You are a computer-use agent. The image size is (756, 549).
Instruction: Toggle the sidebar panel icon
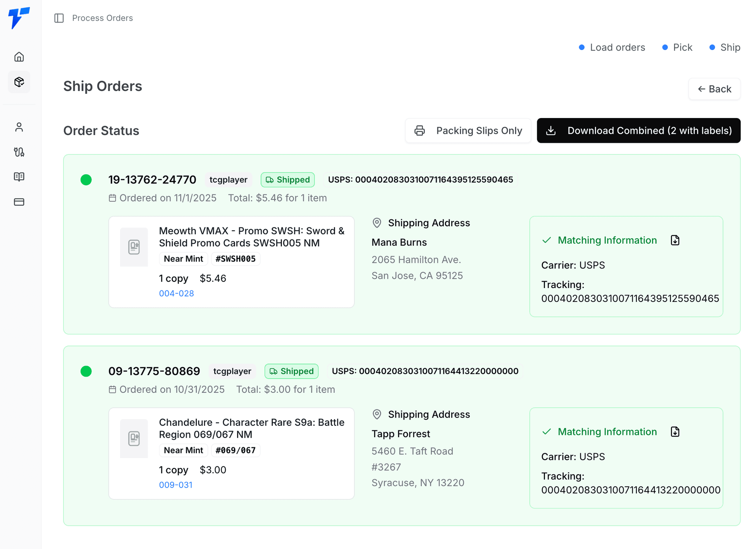coord(59,18)
